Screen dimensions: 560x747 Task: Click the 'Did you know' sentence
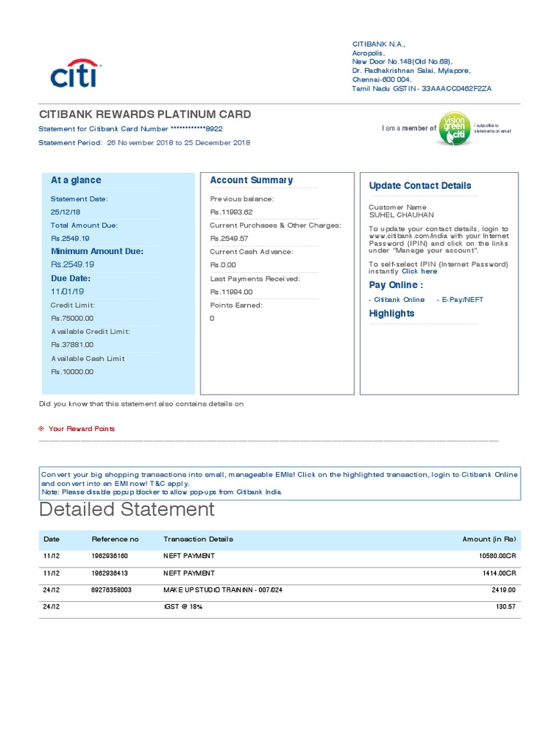(x=141, y=404)
